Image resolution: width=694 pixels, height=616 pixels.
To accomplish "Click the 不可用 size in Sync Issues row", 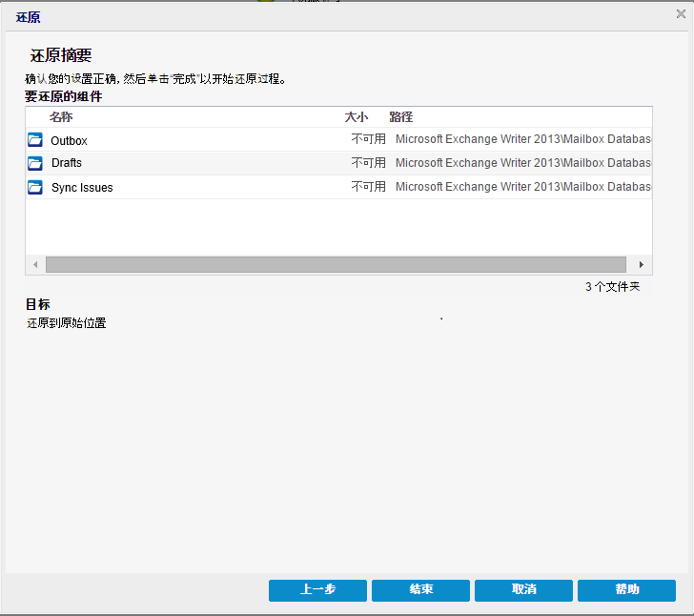I will [369, 187].
